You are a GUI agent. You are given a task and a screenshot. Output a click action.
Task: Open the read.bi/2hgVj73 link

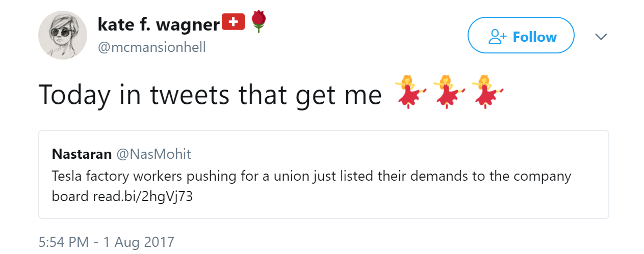pyautogui.click(x=143, y=196)
